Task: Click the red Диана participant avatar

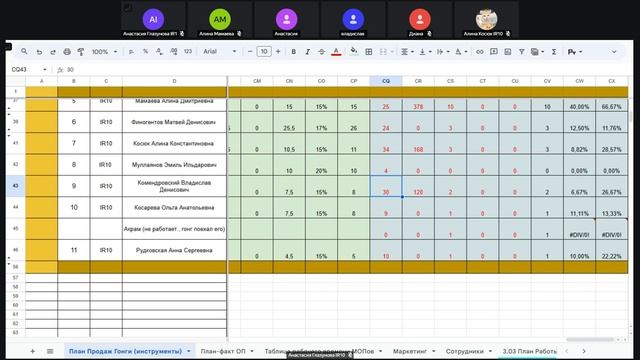Action: [x=420, y=19]
